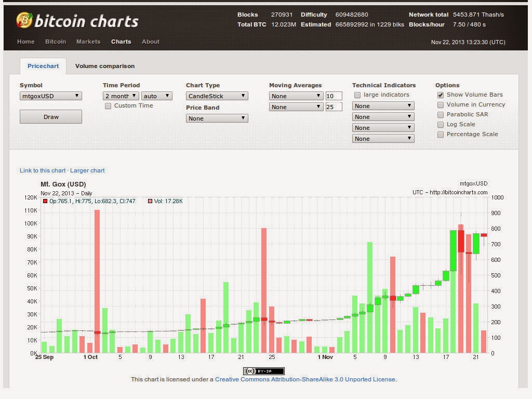Open the Symbol dropdown showing mtgoxUSD
Image resolution: width=532 pixels, height=399 pixels.
click(50, 96)
